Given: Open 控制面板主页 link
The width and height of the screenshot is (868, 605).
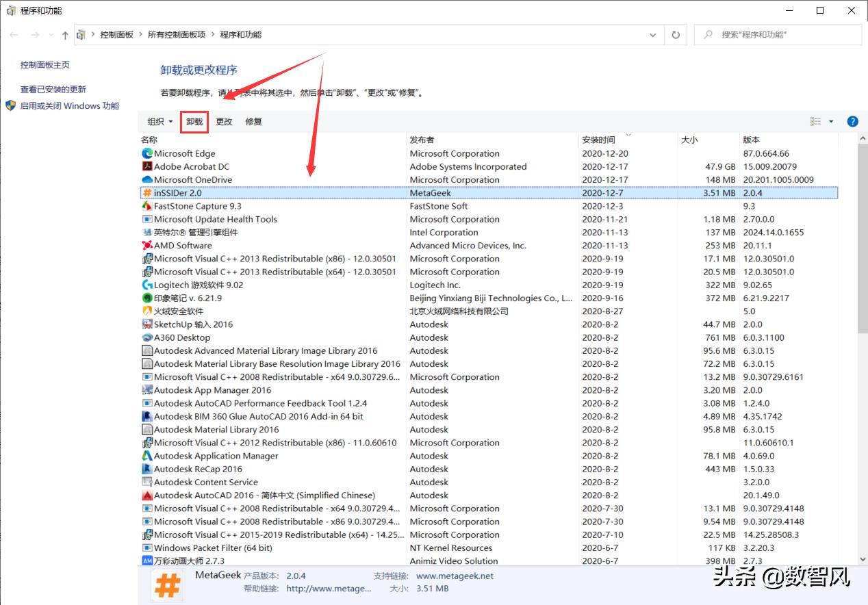Looking at the screenshot, I should point(45,65).
